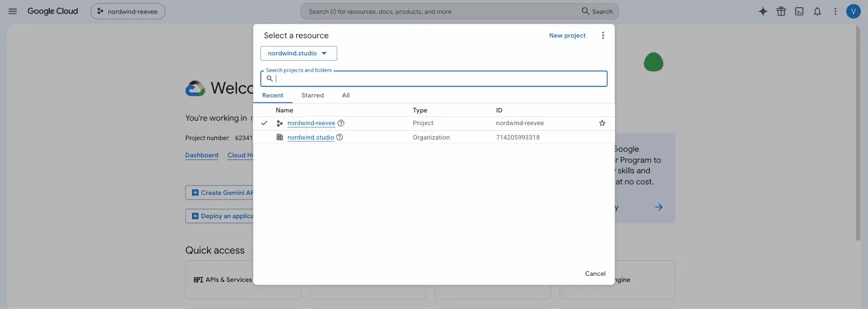Open the free trial gift icon
Viewport: 868px width, 309px height.
pyautogui.click(x=781, y=11)
